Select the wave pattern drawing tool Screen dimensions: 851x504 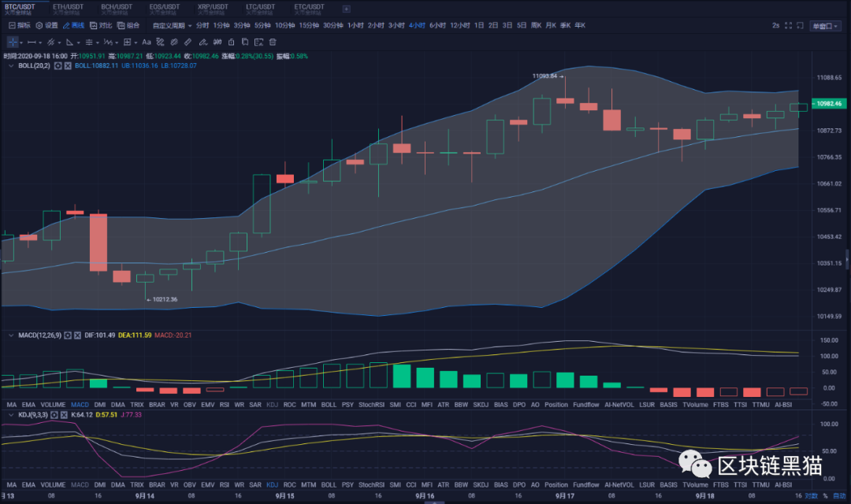tap(108, 43)
